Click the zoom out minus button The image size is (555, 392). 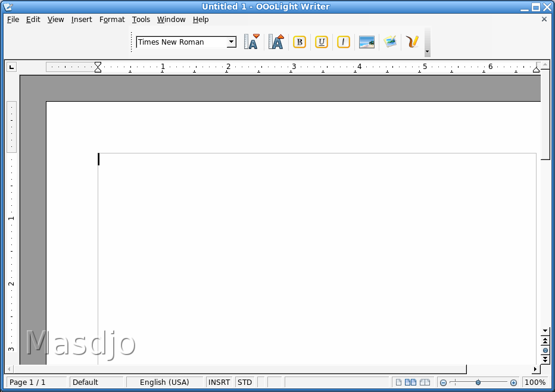pos(443,382)
